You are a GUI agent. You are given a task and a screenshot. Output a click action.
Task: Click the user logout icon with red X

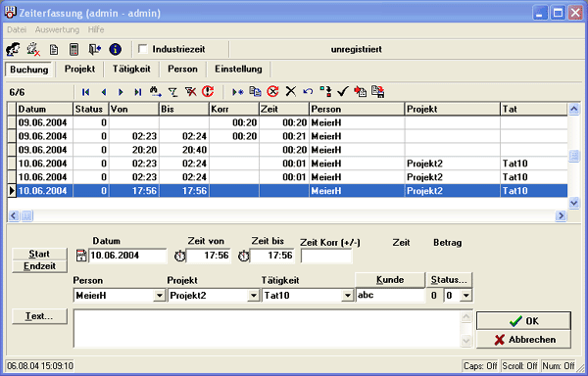point(33,49)
